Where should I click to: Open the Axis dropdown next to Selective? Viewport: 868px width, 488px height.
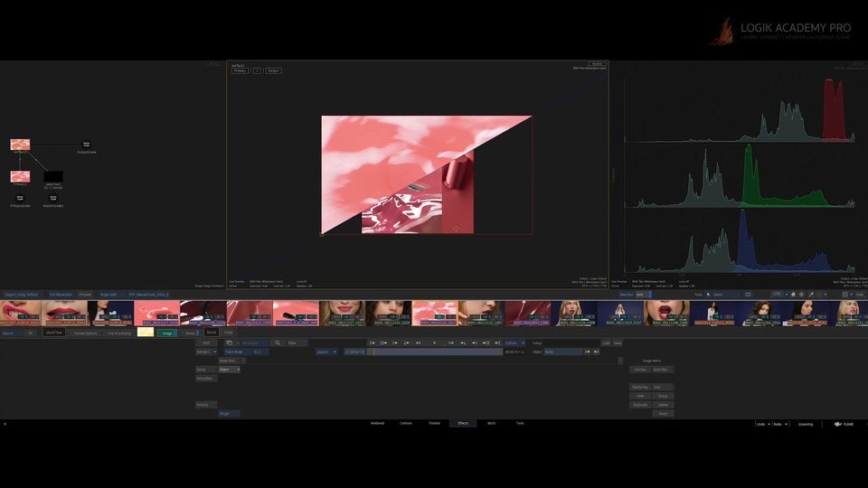643,295
